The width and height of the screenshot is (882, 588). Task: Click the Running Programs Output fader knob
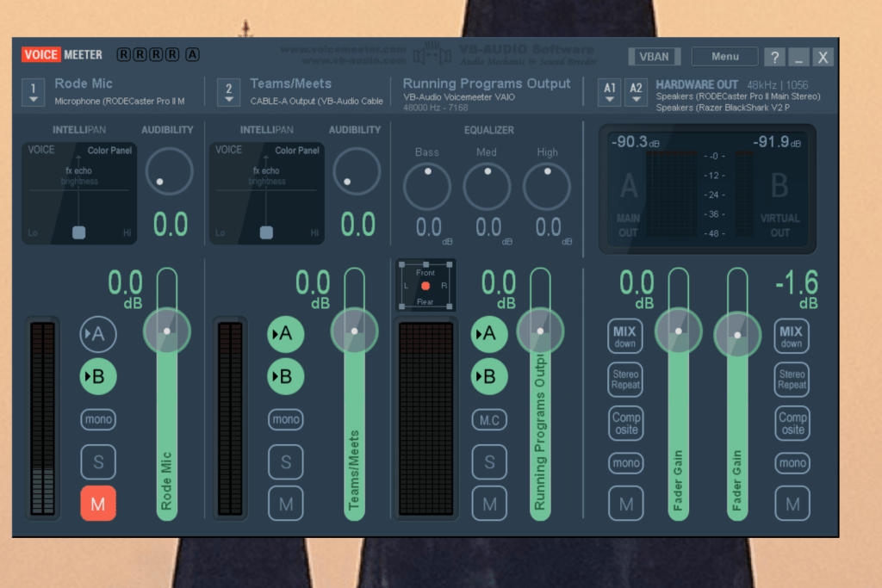click(540, 331)
